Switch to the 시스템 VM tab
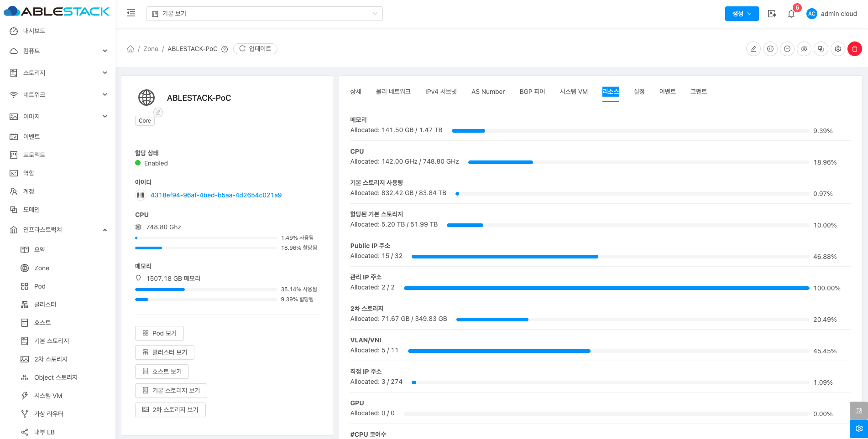Screen dimensions: 868x439 coord(573,92)
